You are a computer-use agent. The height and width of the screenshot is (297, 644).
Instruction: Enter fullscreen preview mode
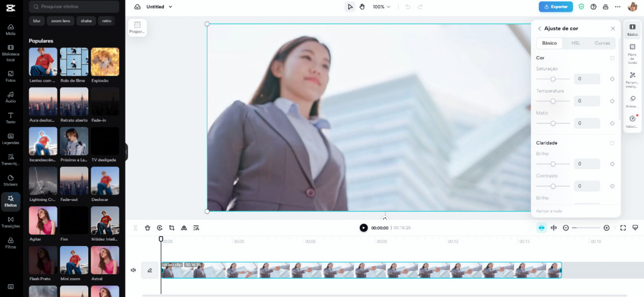(x=623, y=228)
